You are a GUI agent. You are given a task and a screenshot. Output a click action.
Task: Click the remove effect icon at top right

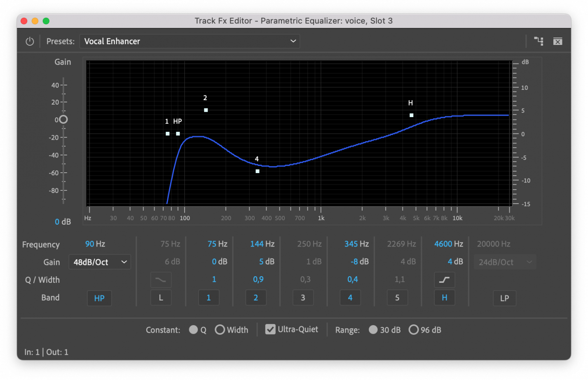(558, 41)
